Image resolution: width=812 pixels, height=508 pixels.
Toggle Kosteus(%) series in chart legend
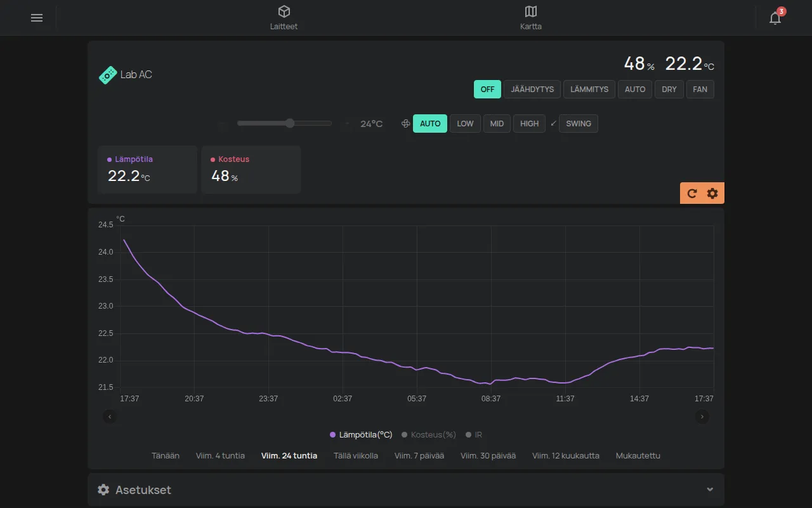(429, 435)
